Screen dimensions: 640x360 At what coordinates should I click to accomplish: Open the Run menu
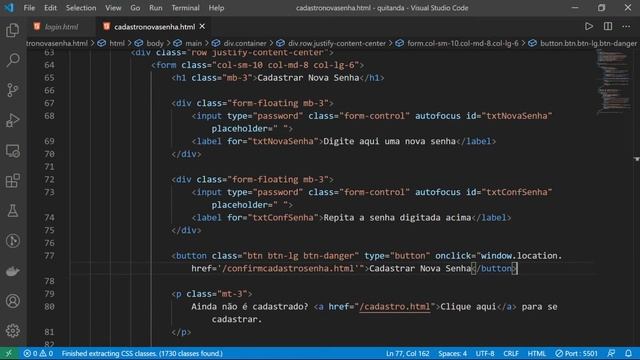pyautogui.click(x=156, y=8)
